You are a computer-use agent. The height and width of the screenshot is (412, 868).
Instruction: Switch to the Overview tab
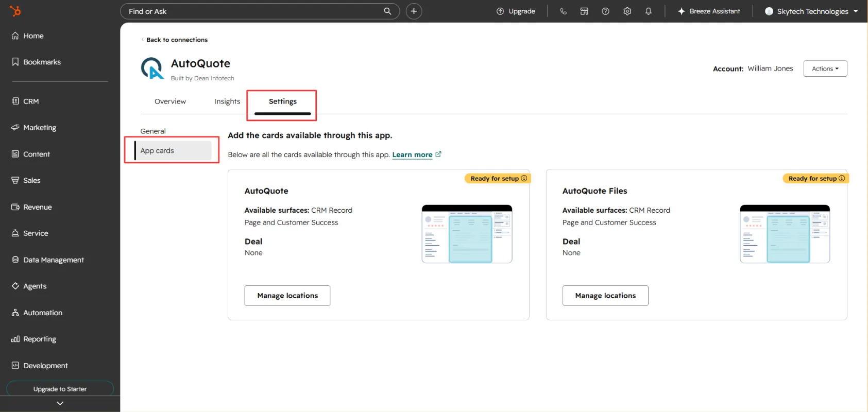(170, 101)
